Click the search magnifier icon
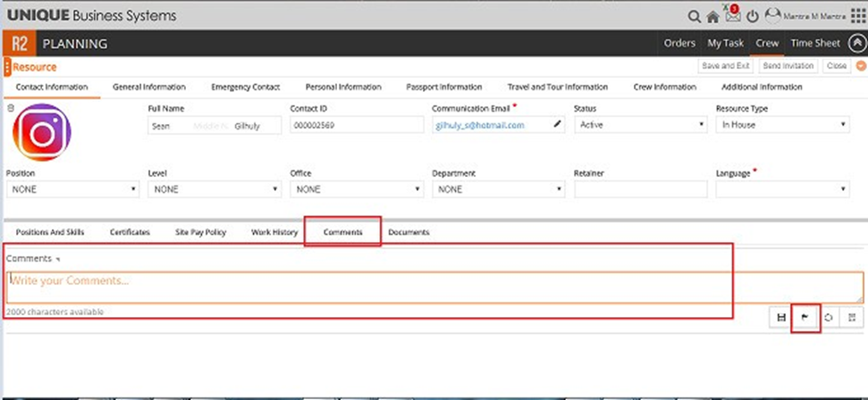868x400 pixels. pos(695,17)
